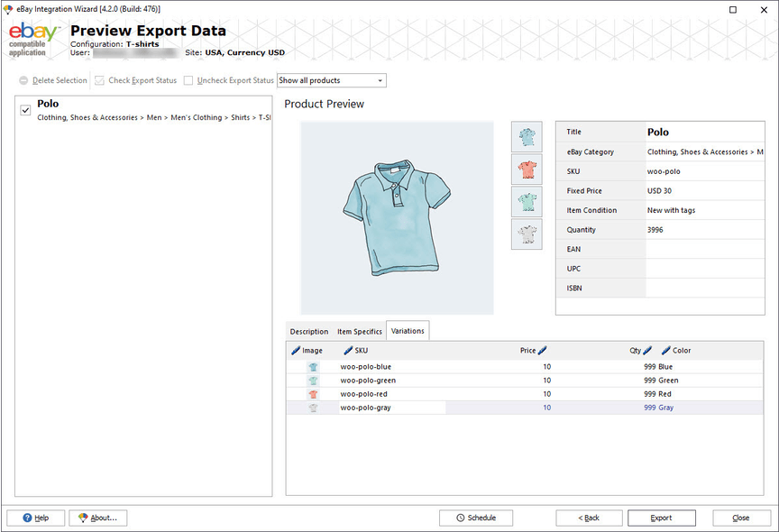The height and width of the screenshot is (532, 779).
Task: Select the red polo thumbnail beside the preview
Action: [x=527, y=170]
